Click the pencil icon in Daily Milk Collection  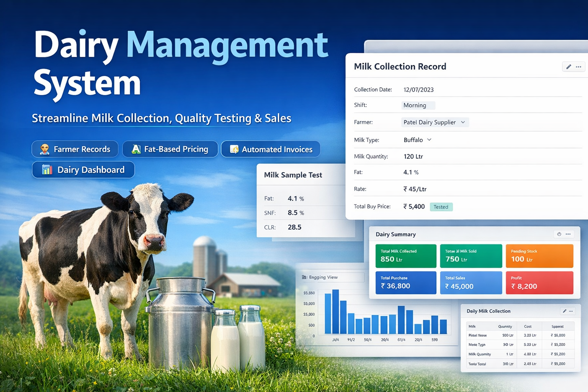pos(564,311)
